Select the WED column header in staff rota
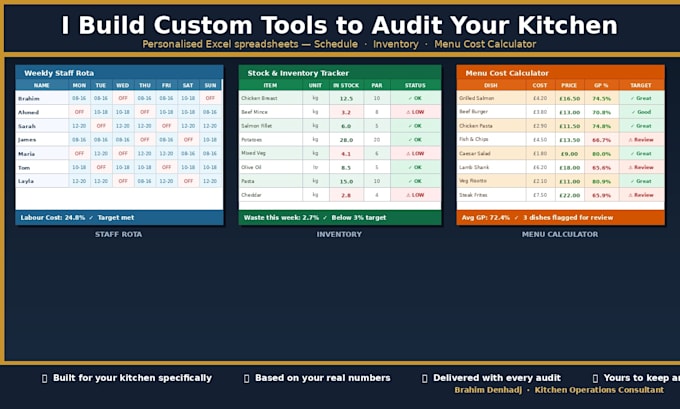The image size is (680, 409). point(123,85)
